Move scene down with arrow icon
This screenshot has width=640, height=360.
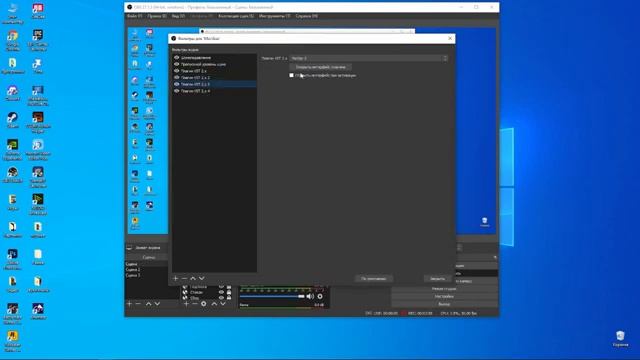[157, 304]
